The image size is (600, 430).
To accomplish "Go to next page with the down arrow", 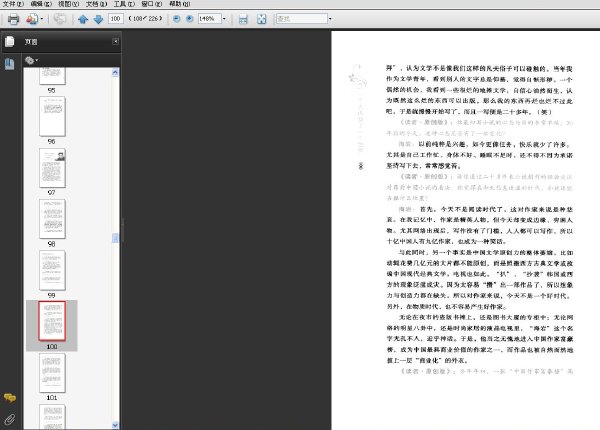I will pyautogui.click(x=98, y=19).
